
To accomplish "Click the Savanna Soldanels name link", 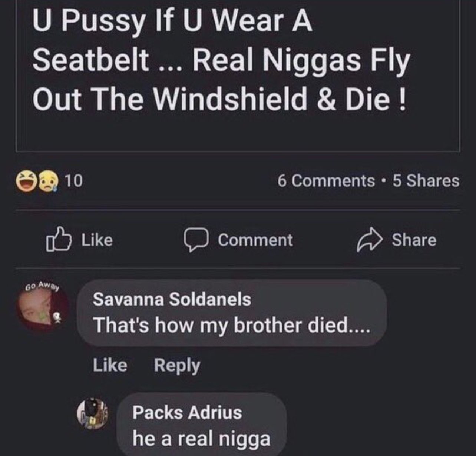I will click(172, 299).
